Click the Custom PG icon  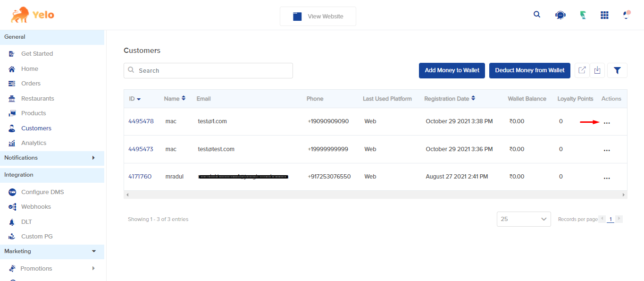pyautogui.click(x=12, y=237)
